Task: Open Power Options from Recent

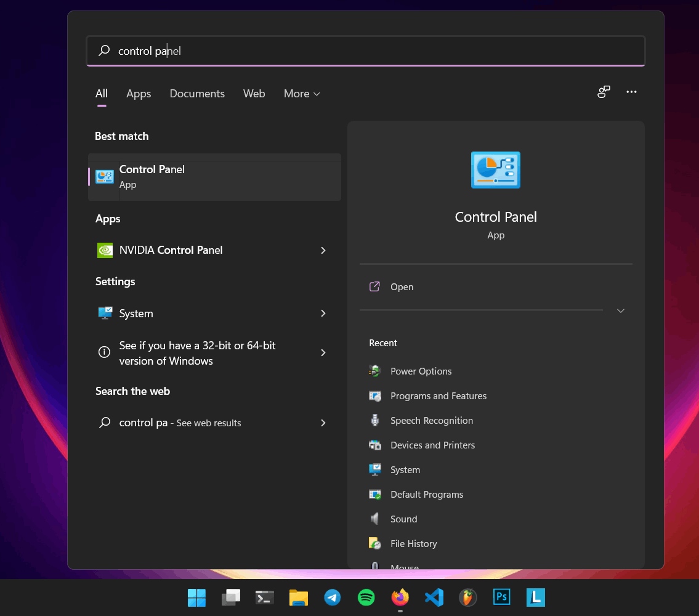Action: pos(421,371)
